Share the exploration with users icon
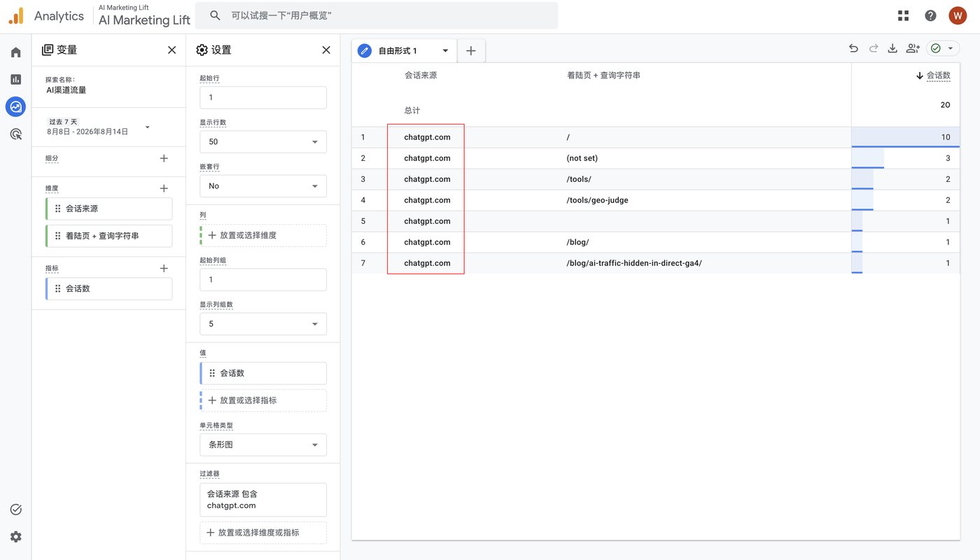Image resolution: width=980 pixels, height=560 pixels. [x=913, y=48]
